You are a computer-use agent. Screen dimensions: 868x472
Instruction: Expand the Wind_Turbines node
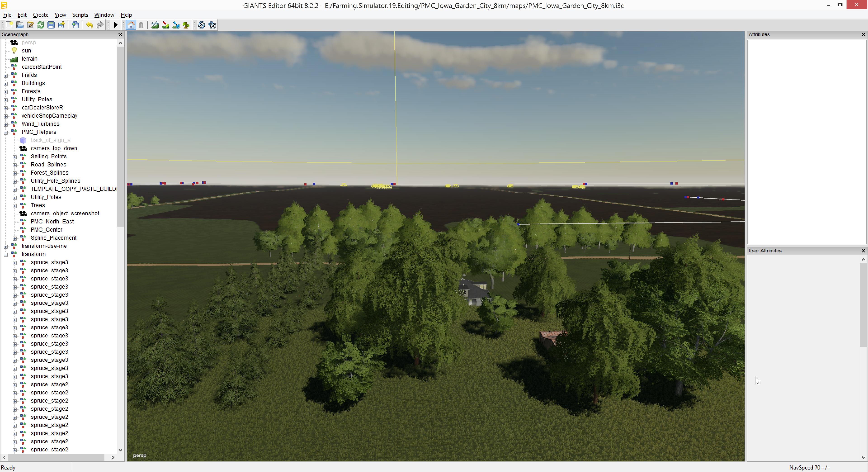pyautogui.click(x=6, y=124)
